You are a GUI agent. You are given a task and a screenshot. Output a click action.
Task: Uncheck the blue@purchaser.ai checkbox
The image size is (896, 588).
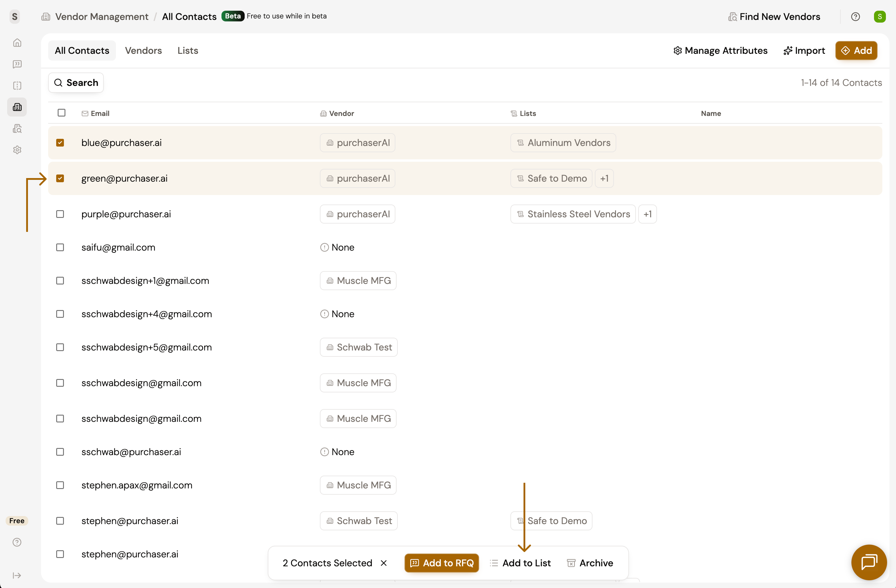[60, 143]
